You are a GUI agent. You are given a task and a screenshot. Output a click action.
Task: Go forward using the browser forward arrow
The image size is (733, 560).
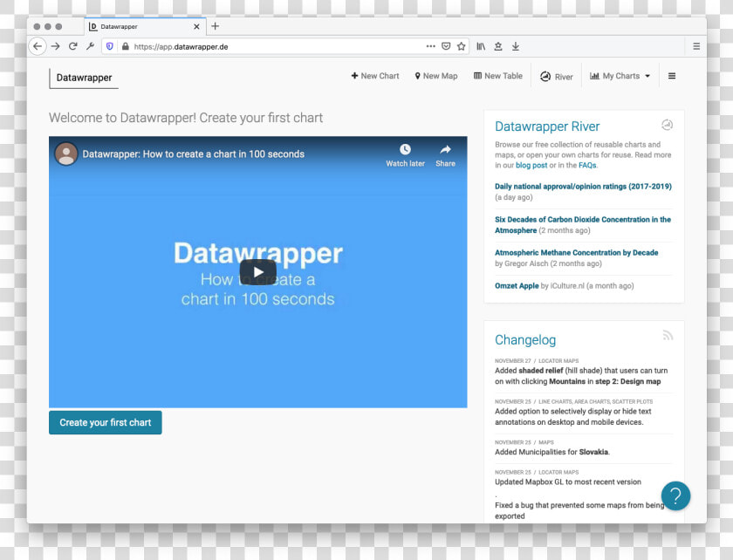pos(56,46)
